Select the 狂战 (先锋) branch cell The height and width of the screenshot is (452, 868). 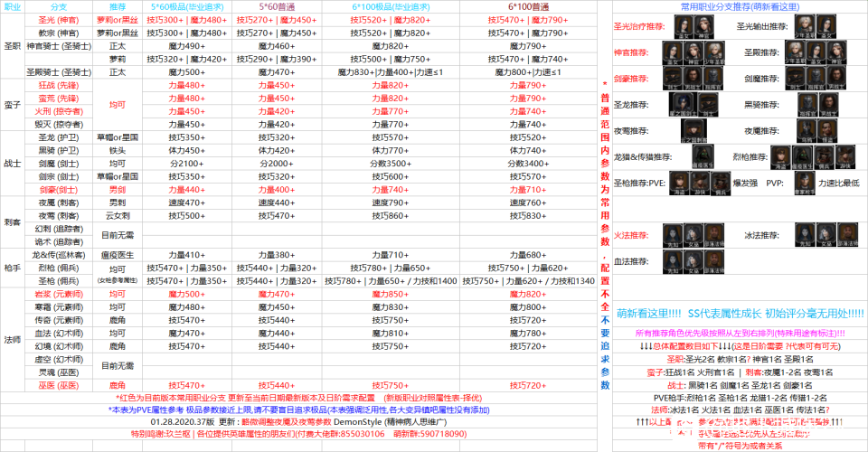59,85
